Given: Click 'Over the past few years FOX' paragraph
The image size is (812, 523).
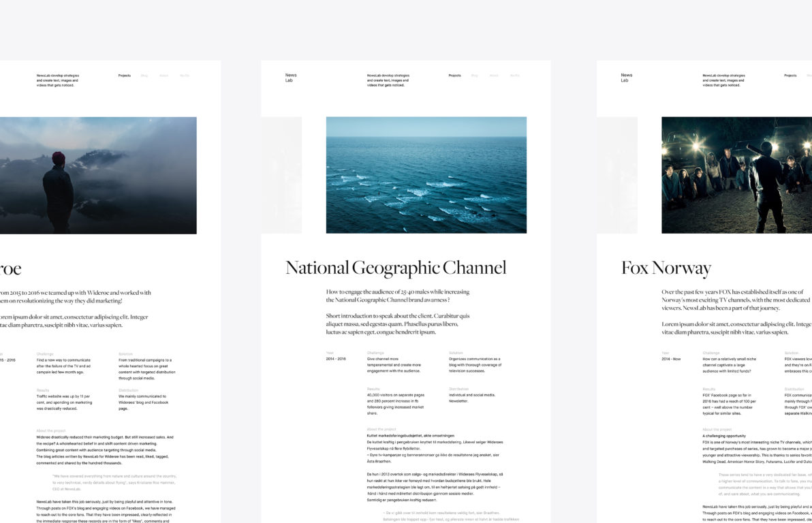Looking at the screenshot, I should coord(736,300).
